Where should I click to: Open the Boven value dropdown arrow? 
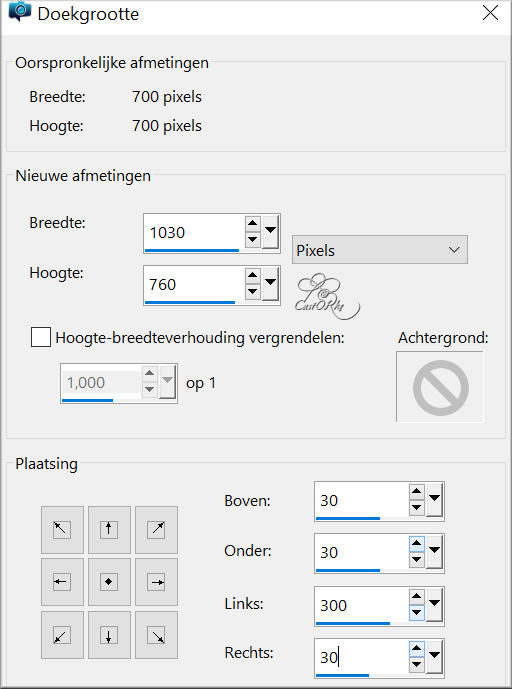(435, 500)
